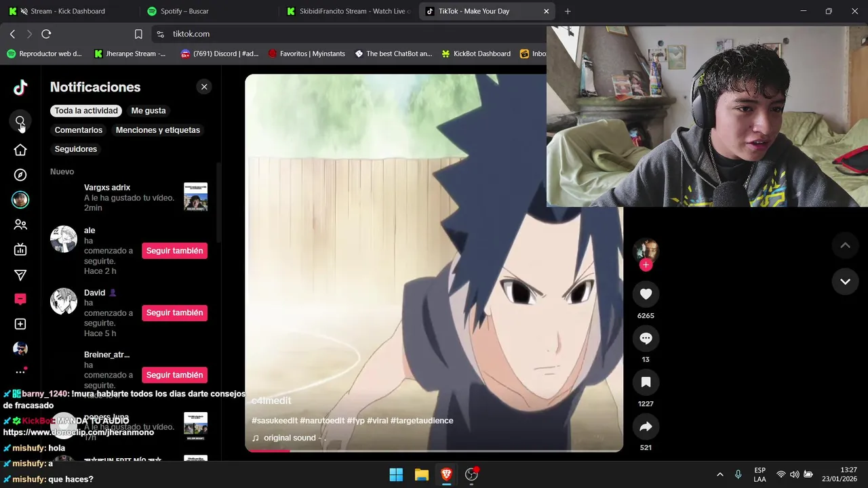Open the original sound link
868x488 pixels.
click(x=289, y=438)
